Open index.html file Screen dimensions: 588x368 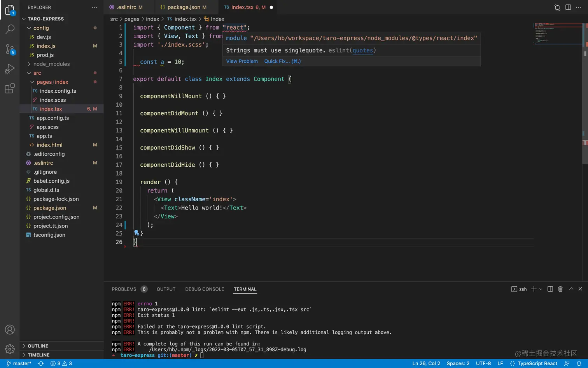click(61, 145)
